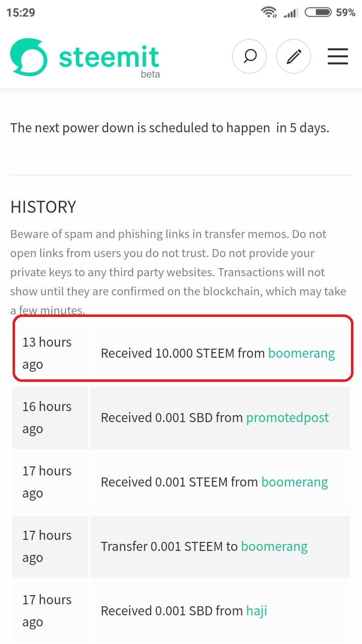Tap the battery indicator icon

coord(318,12)
